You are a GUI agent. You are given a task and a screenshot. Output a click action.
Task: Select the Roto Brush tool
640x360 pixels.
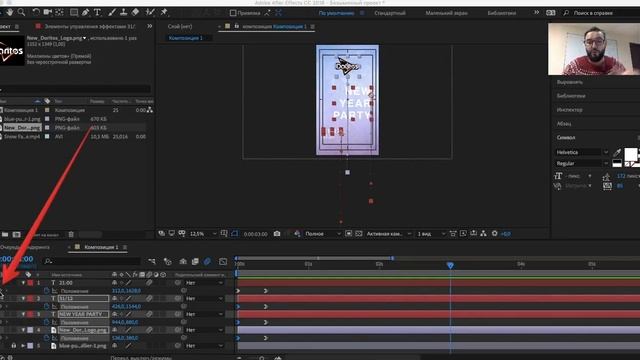point(150,13)
